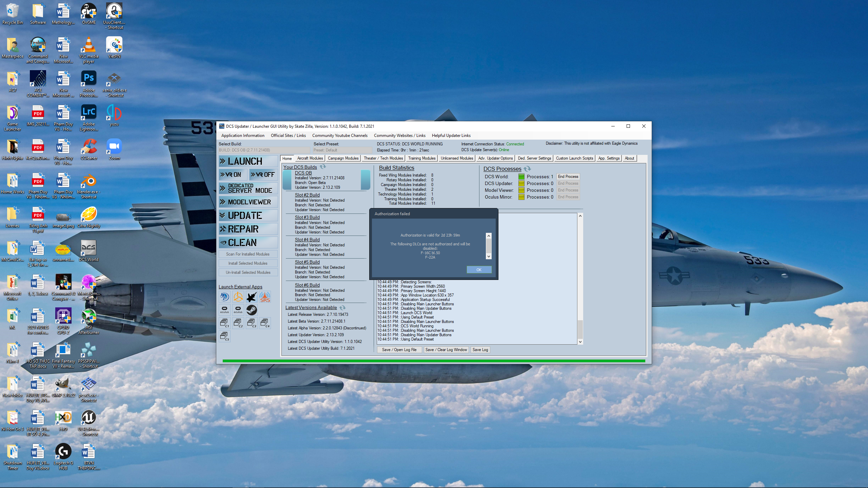Open MSI Afterburner desktop icon
The height and width of the screenshot is (488, 868).
click(88, 321)
